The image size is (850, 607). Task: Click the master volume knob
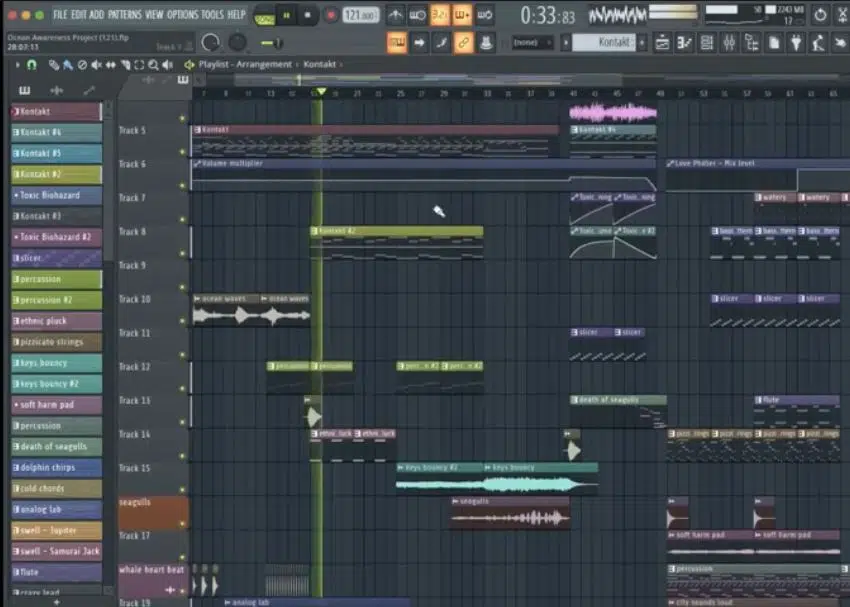pos(210,42)
